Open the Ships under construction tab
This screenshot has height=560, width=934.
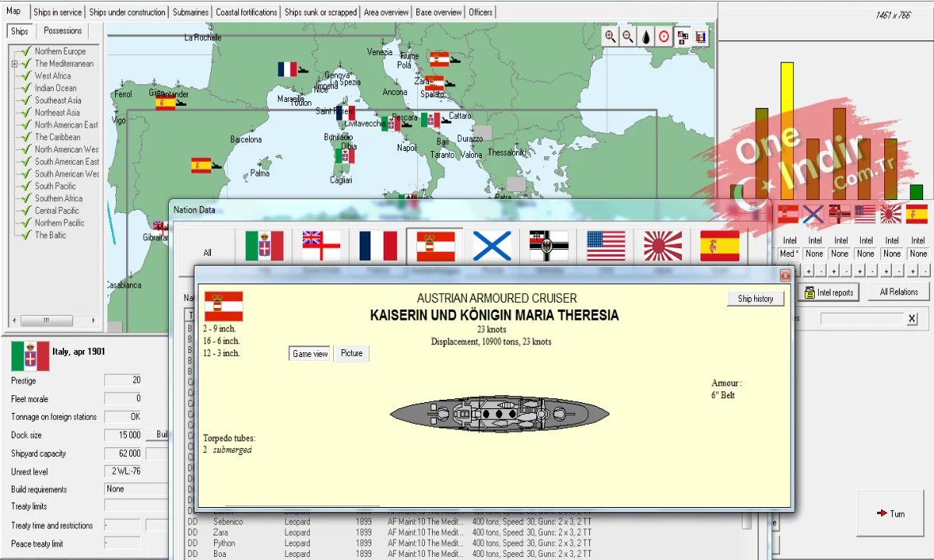pos(127,12)
